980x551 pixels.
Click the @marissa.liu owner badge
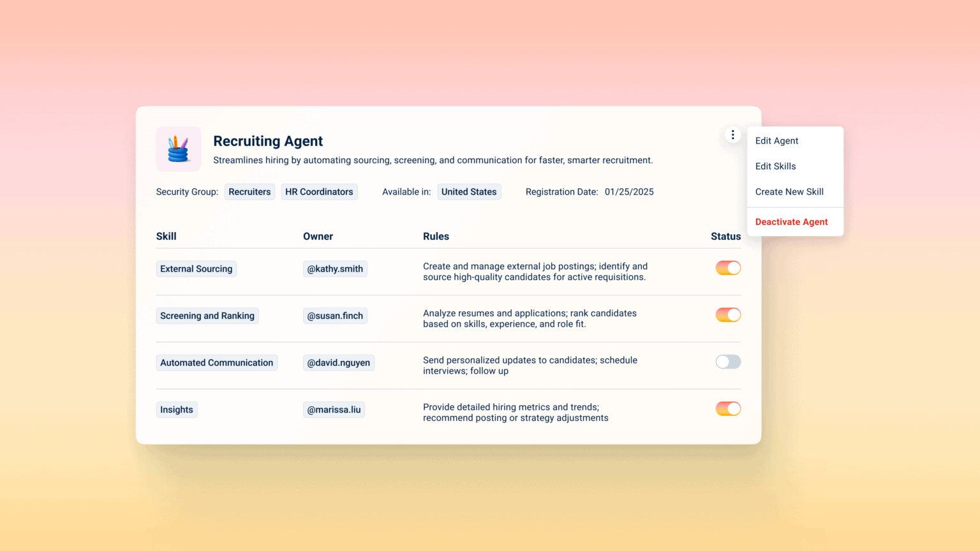[334, 409]
